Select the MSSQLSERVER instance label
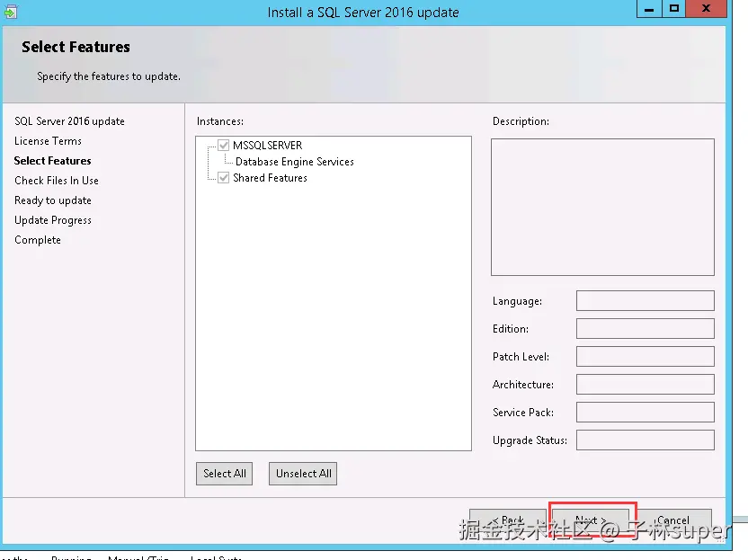Screen dimensions: 748x560 tap(267, 145)
